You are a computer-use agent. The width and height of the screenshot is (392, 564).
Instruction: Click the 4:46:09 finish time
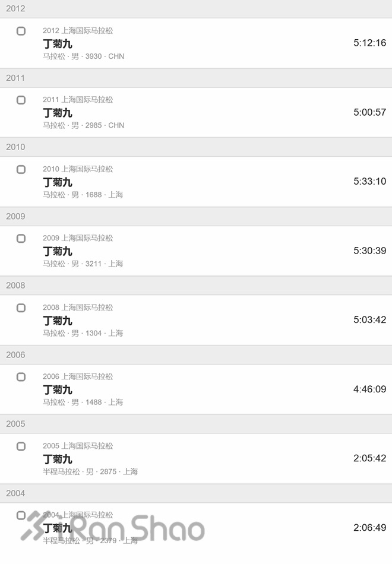pyautogui.click(x=369, y=389)
